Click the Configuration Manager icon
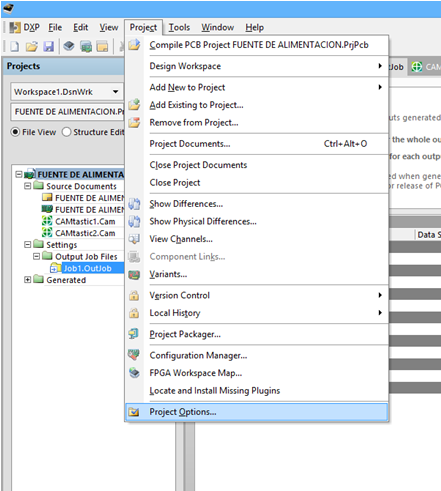 tap(134, 355)
